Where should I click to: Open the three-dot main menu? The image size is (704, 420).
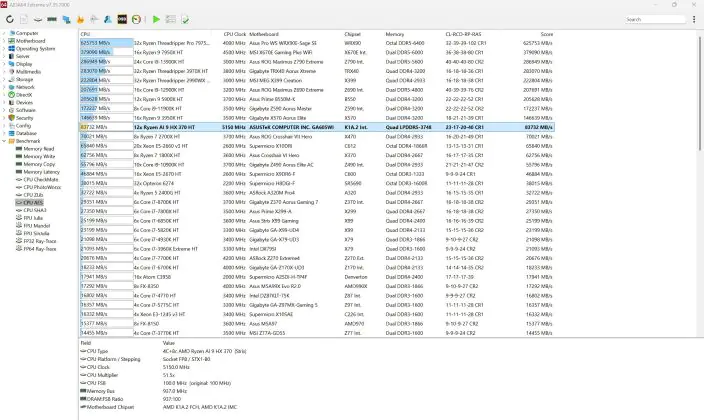click(694, 19)
